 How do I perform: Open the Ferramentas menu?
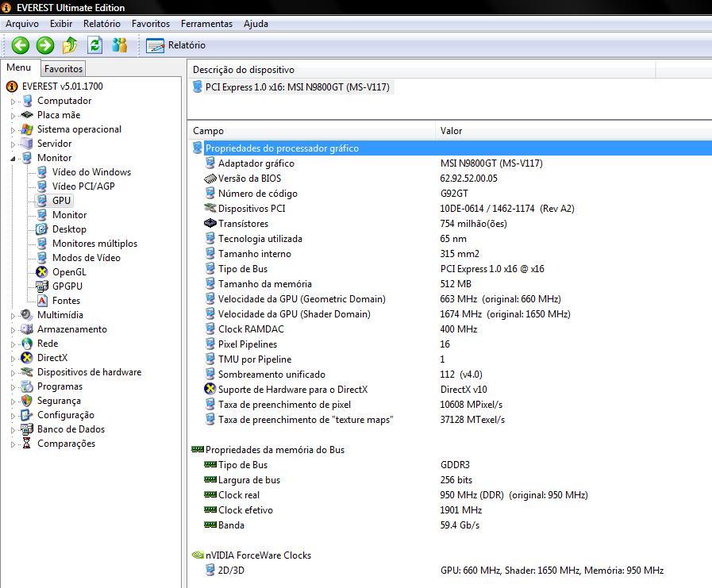206,24
